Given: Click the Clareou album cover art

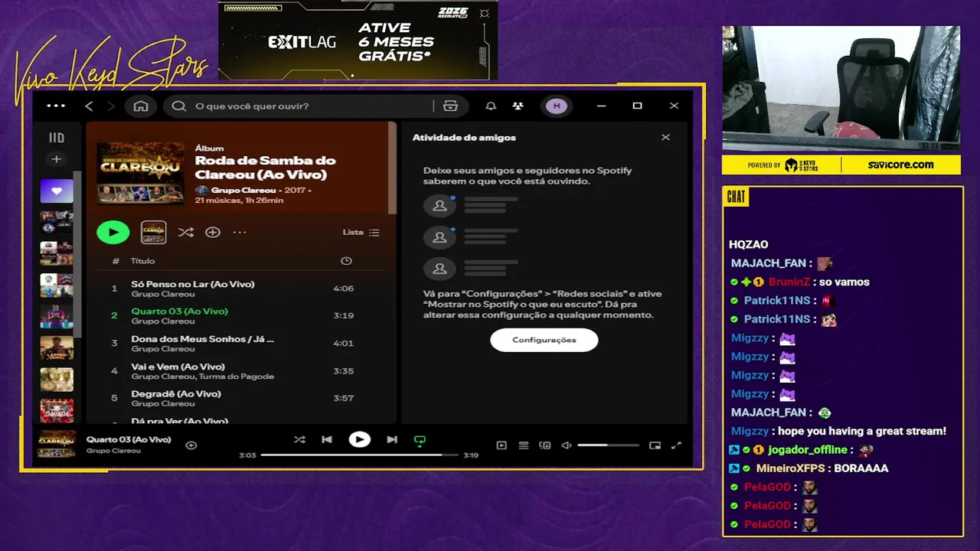Looking at the screenshot, I should pyautogui.click(x=141, y=173).
